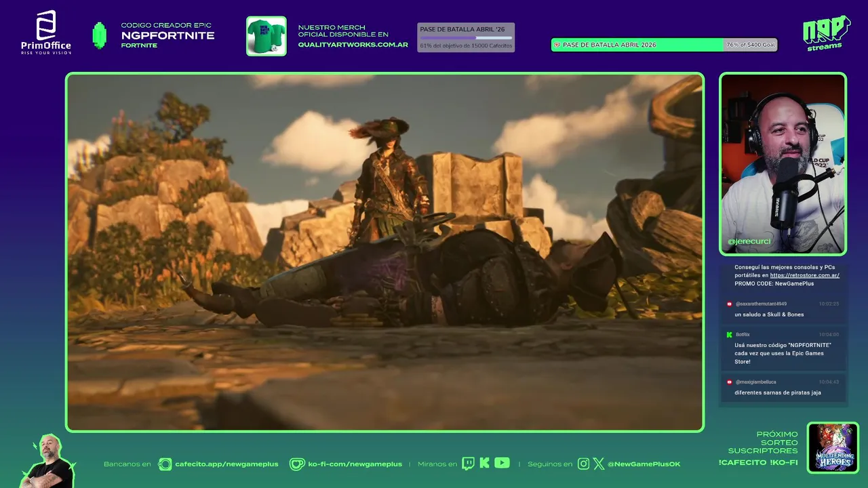Click the Twitch icon in the footer bar

pyautogui.click(x=468, y=464)
